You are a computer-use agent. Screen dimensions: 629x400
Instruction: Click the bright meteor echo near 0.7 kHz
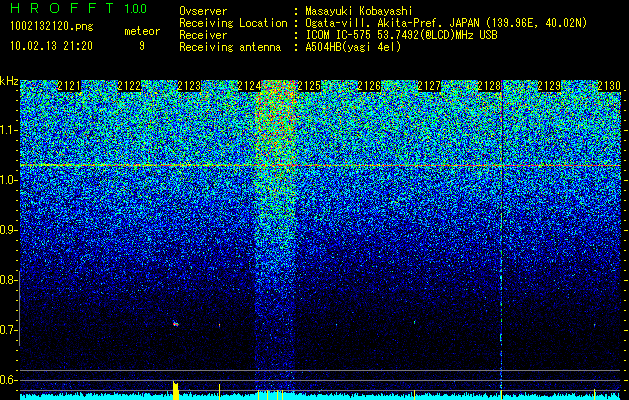pos(175,323)
